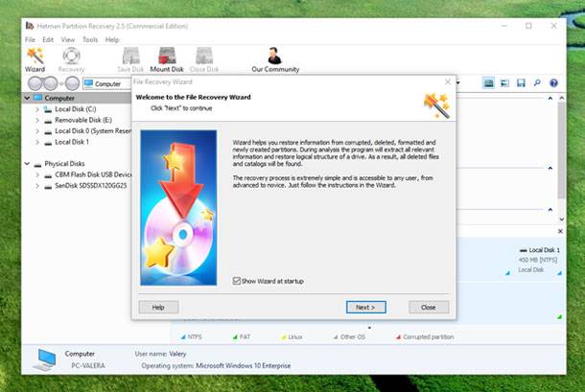Image resolution: width=585 pixels, height=392 pixels.
Task: Toggle Show Wizard at startup checkbox
Action: pos(237,281)
